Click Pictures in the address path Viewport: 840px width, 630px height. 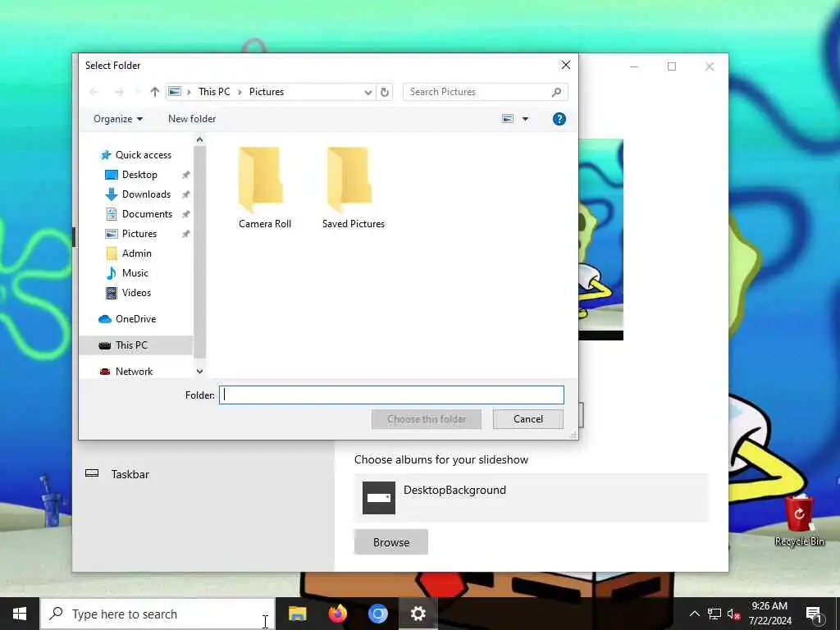tap(267, 92)
